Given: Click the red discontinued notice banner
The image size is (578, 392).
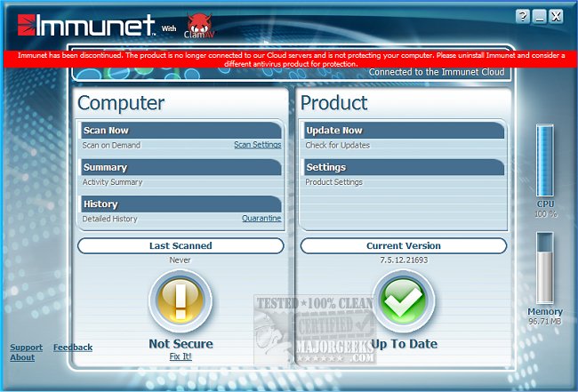Looking at the screenshot, I should (x=291, y=60).
